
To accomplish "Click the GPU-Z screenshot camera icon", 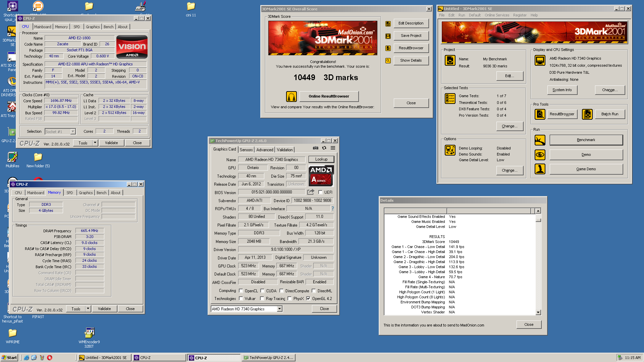I will [316, 148].
